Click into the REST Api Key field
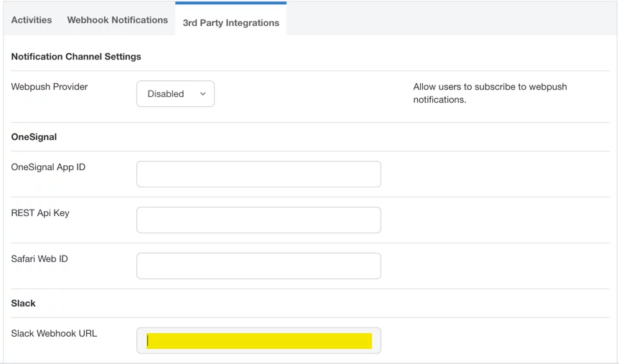The image size is (619, 364). pos(259,220)
